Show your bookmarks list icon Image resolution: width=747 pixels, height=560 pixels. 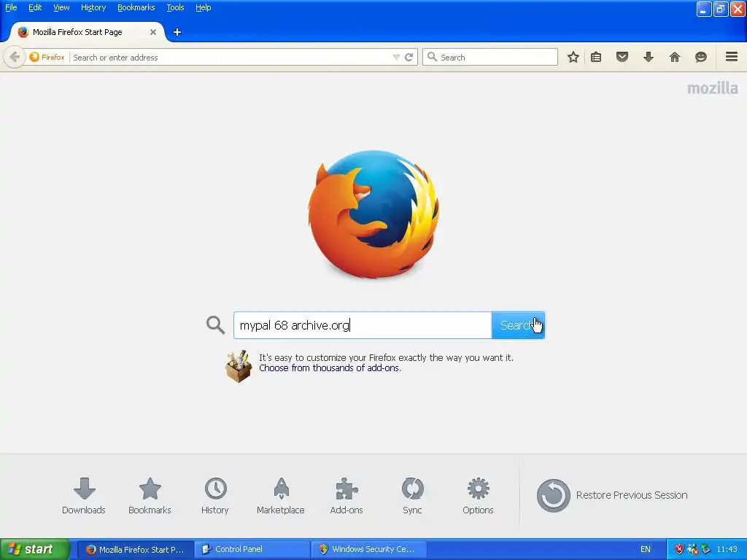596,57
